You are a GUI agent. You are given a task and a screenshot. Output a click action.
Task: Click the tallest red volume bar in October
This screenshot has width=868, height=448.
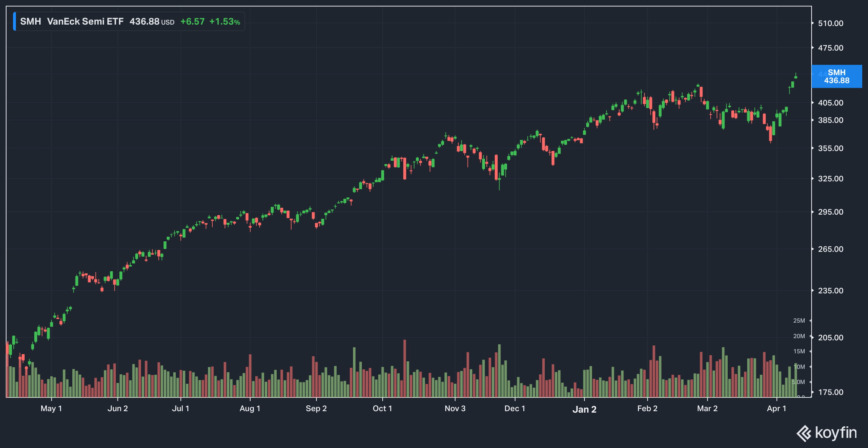click(405, 369)
